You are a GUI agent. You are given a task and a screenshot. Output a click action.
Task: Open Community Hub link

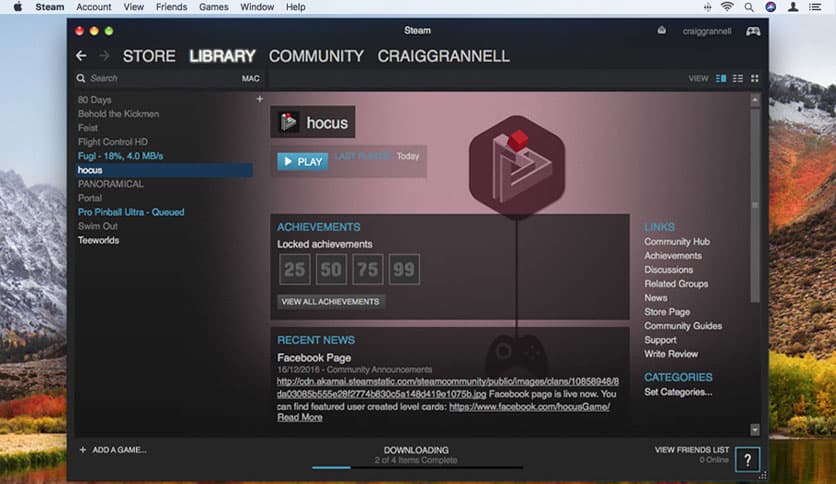point(677,241)
